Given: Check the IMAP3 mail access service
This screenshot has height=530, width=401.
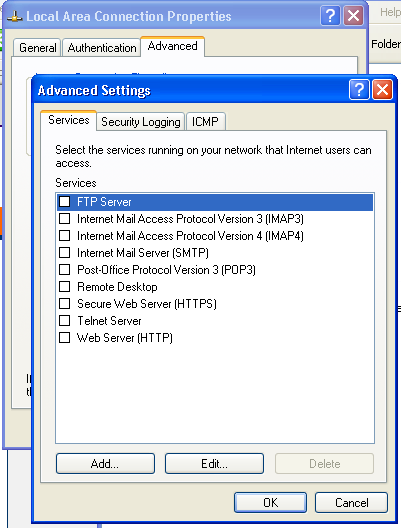Looking at the screenshot, I should tap(65, 219).
